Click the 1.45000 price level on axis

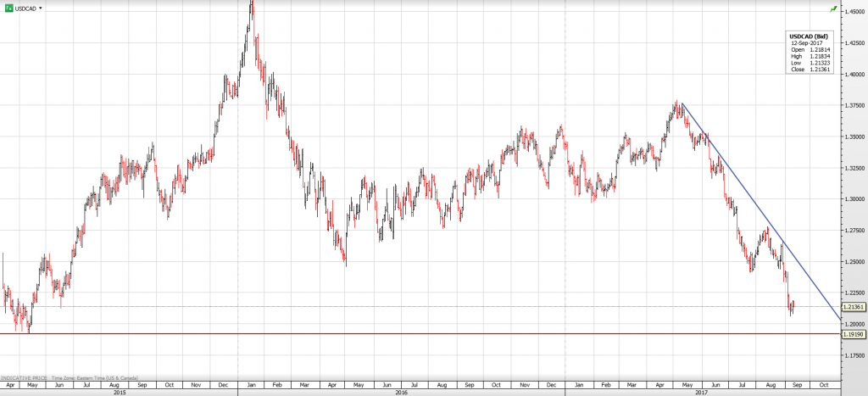853,12
